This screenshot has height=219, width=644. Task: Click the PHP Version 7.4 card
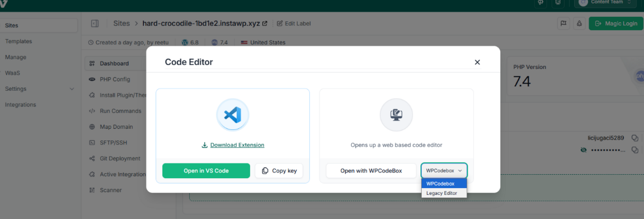click(575, 76)
